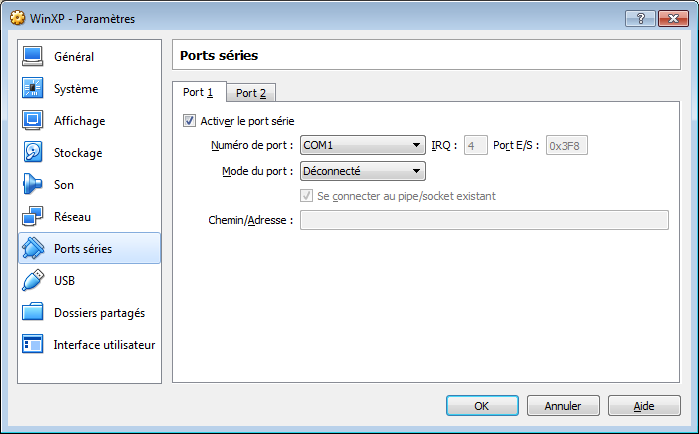The image size is (699, 434).
Task: Open the Son speaker icon
Action: click(x=33, y=185)
